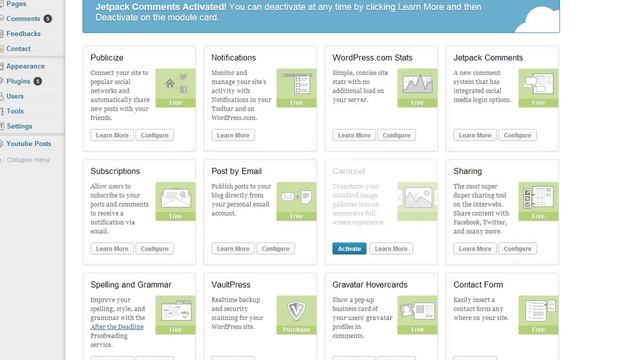Click the Gravatar Hovercards icon
Viewport: 640px width, 360px height.
(x=417, y=315)
